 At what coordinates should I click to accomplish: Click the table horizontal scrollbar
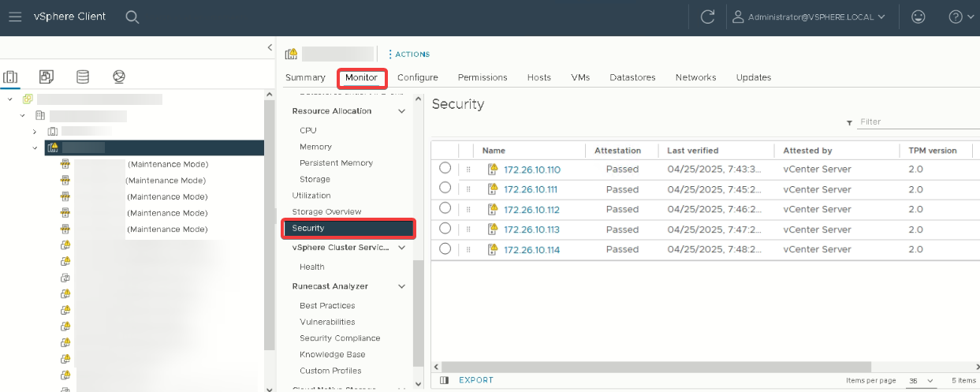[x=656, y=367]
